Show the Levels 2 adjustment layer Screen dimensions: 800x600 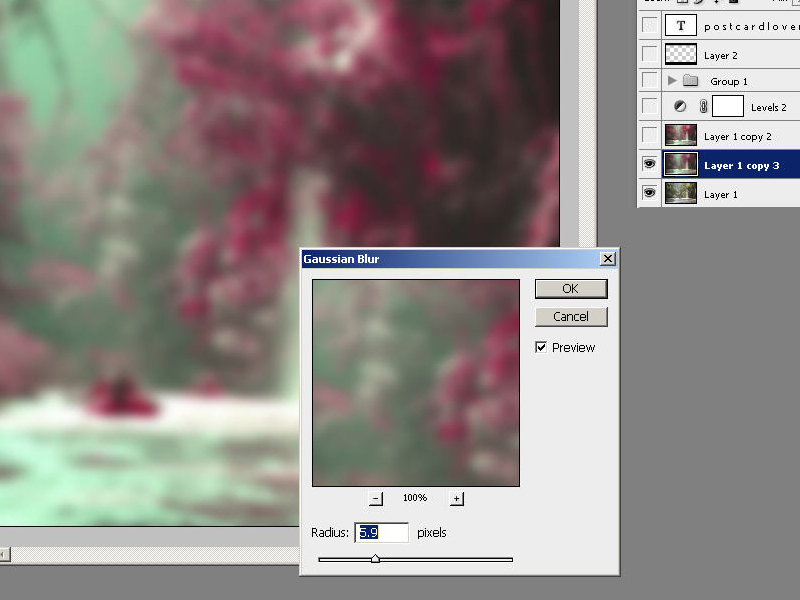pyautogui.click(x=649, y=106)
